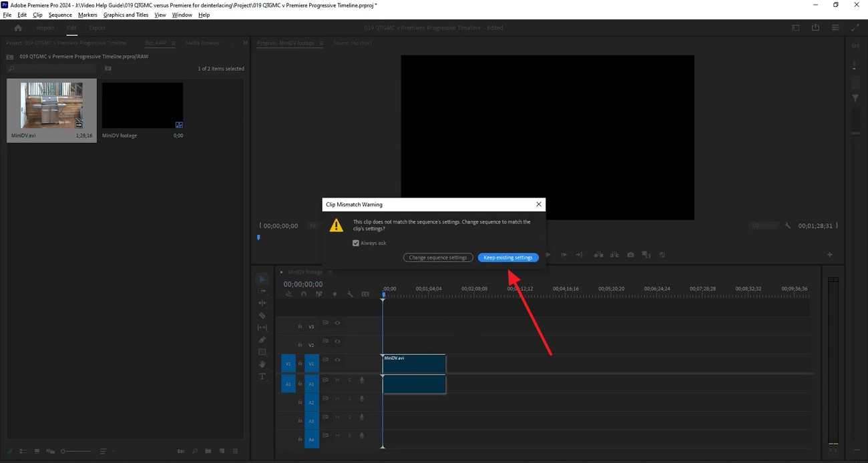
Task: Select the Selection tool
Action: (x=262, y=279)
